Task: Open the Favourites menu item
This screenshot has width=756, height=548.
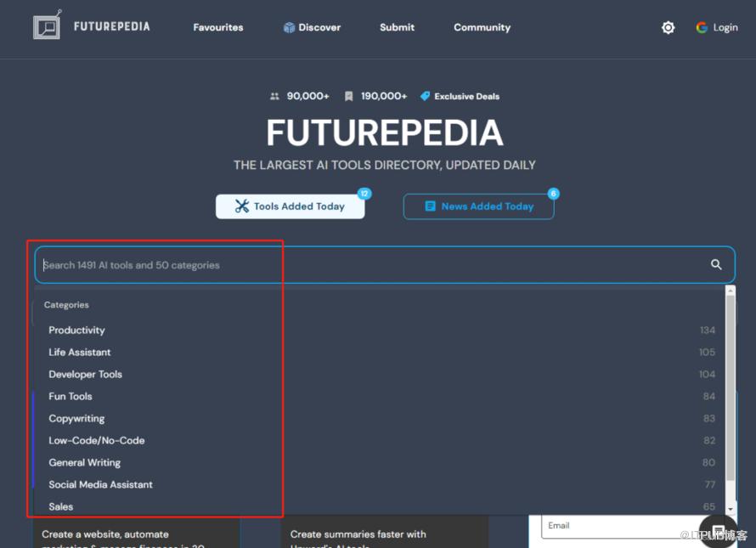Action: pyautogui.click(x=217, y=27)
